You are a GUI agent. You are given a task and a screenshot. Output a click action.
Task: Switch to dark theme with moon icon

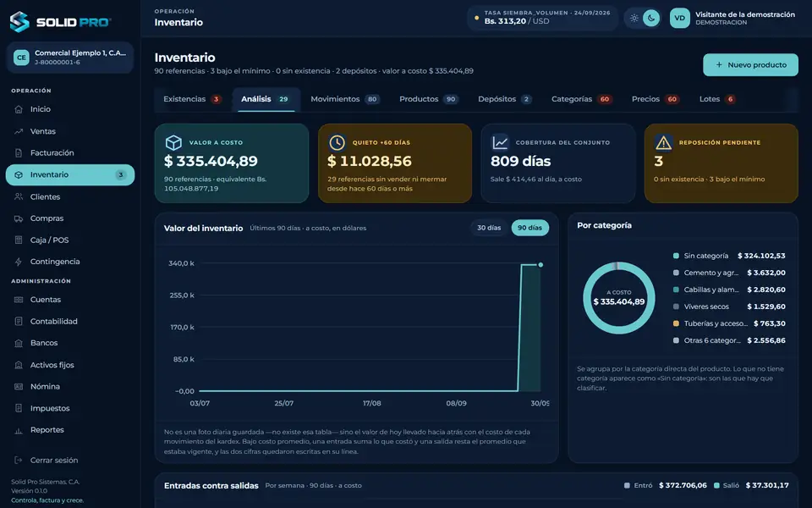[651, 18]
